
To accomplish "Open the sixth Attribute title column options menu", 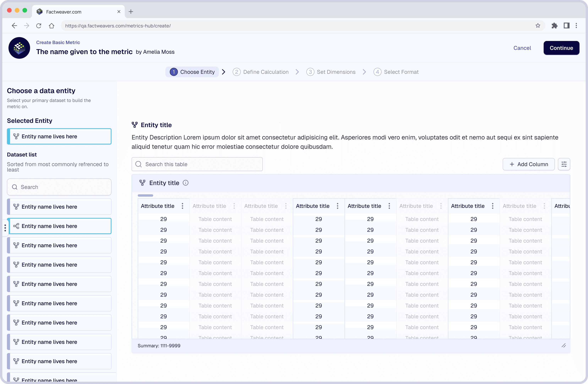I will click(441, 206).
